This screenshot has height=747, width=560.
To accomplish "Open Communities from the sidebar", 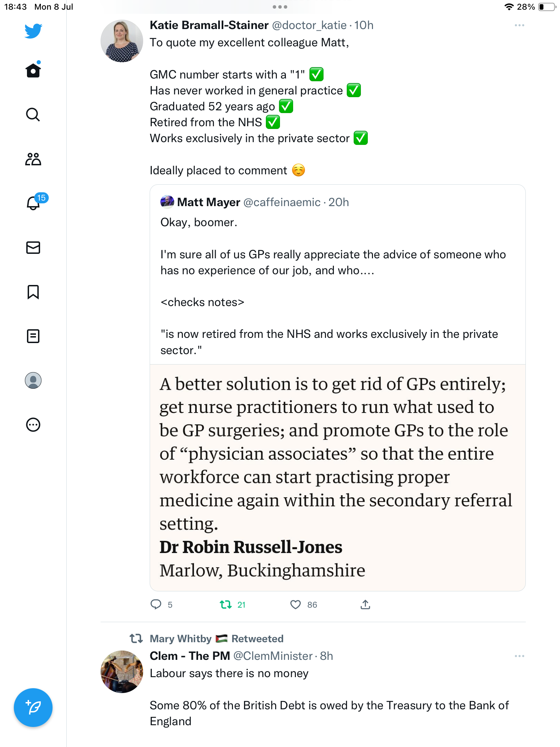I will pos(33,159).
